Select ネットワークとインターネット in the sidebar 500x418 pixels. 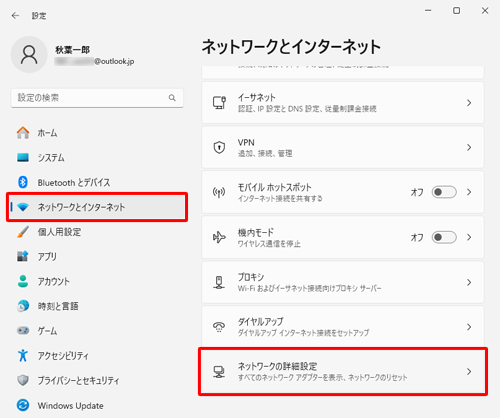97,207
